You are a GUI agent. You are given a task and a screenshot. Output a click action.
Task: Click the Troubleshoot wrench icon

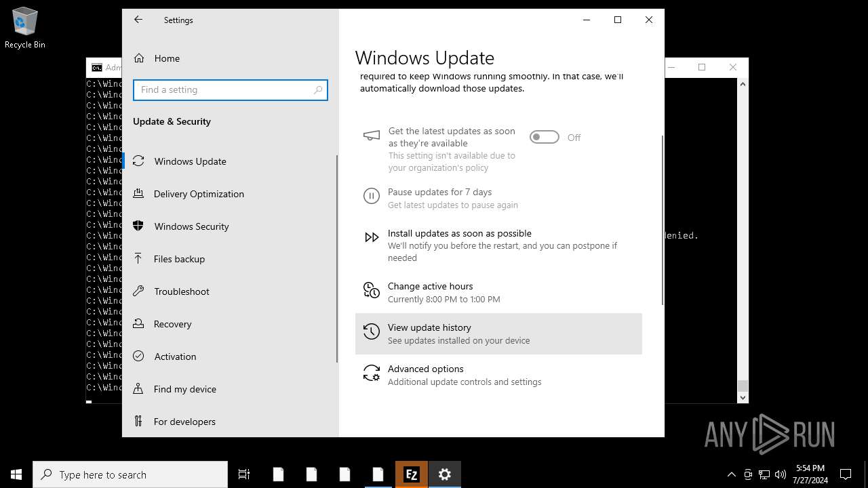(138, 291)
